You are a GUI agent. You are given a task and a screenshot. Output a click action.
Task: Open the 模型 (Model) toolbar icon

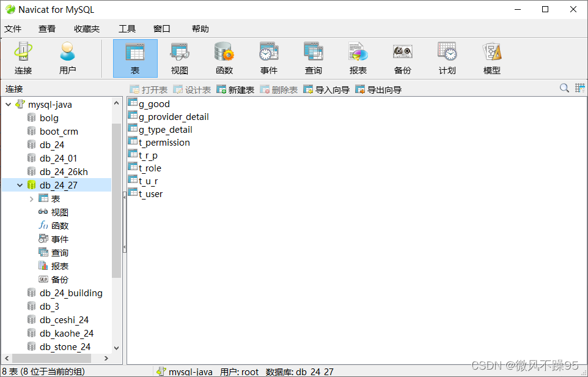click(491, 57)
